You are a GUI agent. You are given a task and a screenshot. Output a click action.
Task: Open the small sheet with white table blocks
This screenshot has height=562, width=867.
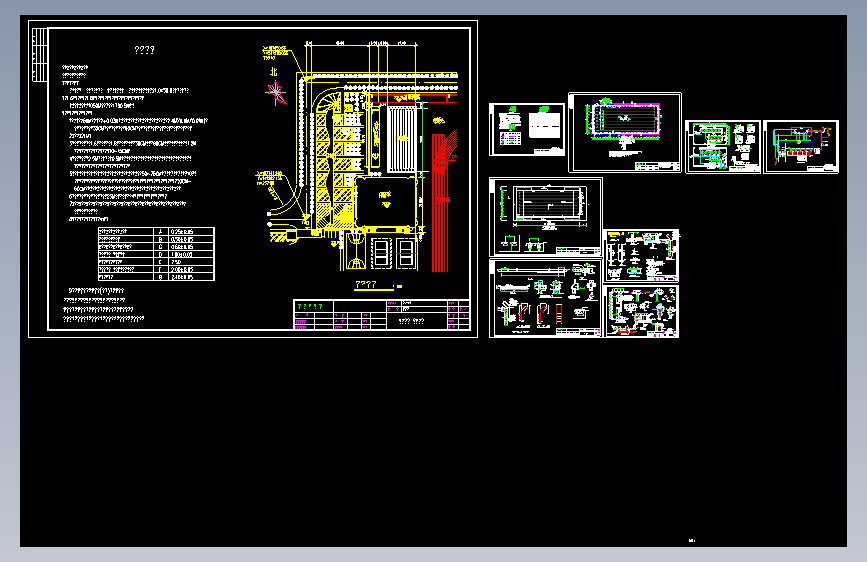(x=527, y=129)
